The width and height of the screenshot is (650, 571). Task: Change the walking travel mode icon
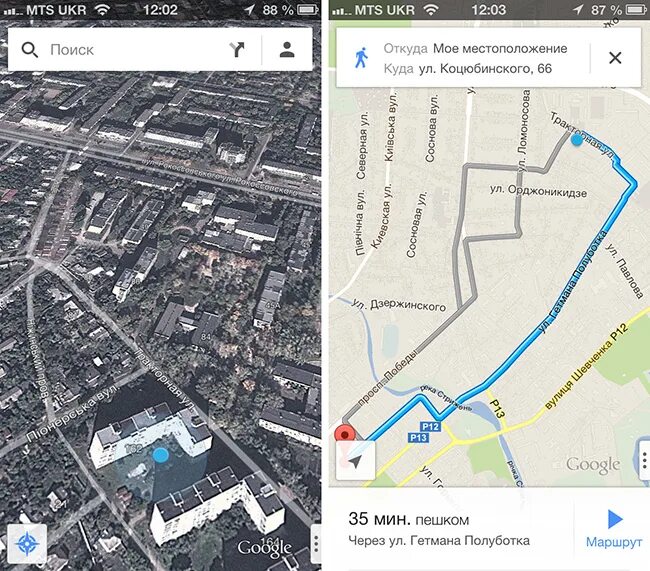coord(361,58)
